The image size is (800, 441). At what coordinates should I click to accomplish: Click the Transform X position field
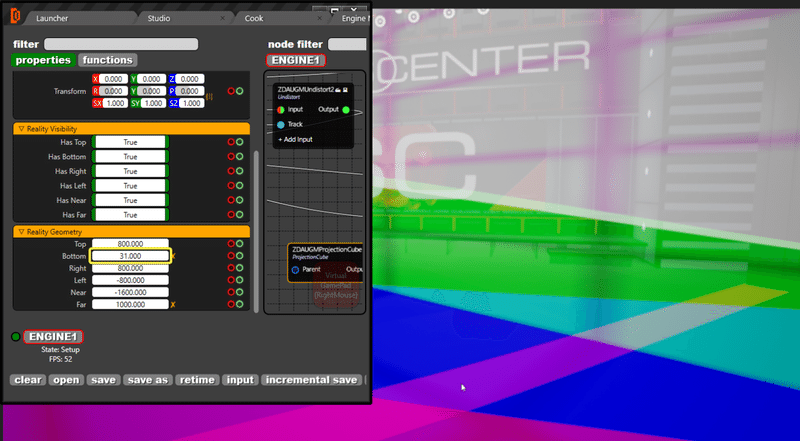(x=113, y=79)
